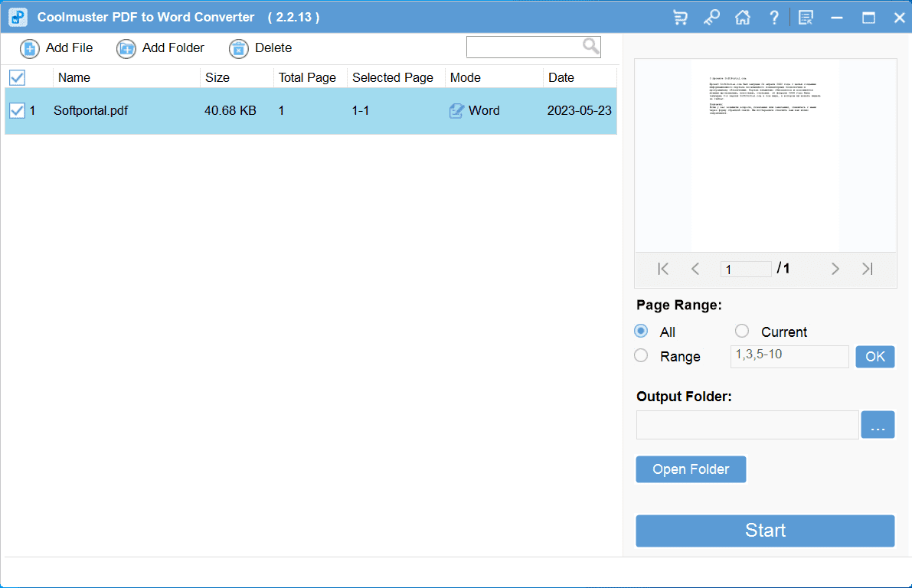Go to next preview page
Image resolution: width=912 pixels, height=588 pixels.
coord(835,269)
